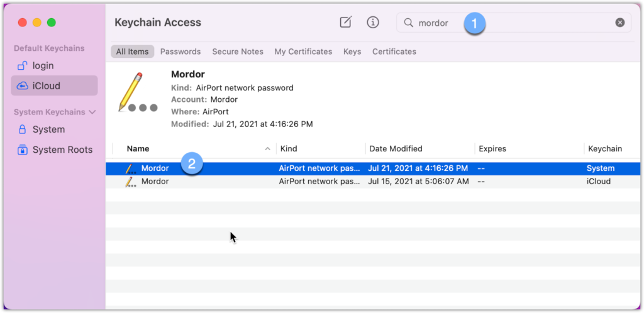The height and width of the screenshot is (313, 644).
Task: Select the login keychain
Action: [54, 65]
